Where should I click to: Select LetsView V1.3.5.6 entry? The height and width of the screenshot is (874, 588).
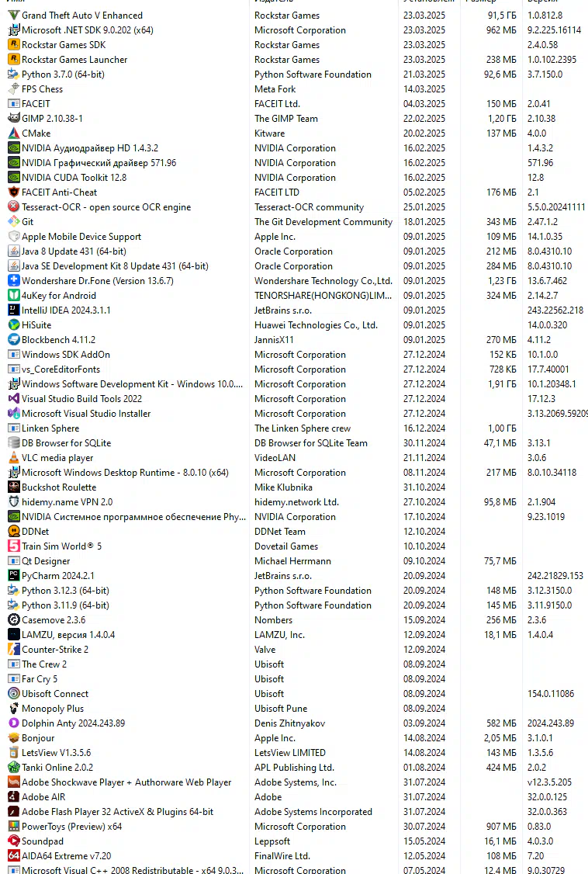click(x=56, y=753)
